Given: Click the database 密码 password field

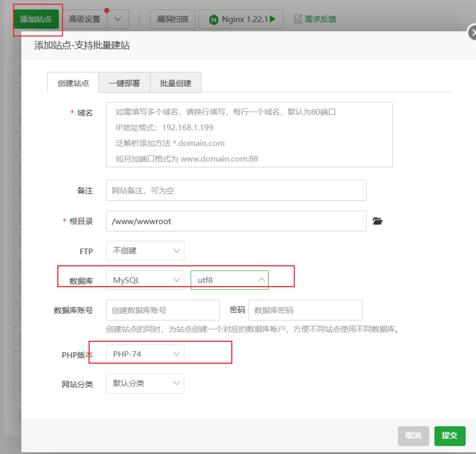Looking at the screenshot, I should click(305, 310).
